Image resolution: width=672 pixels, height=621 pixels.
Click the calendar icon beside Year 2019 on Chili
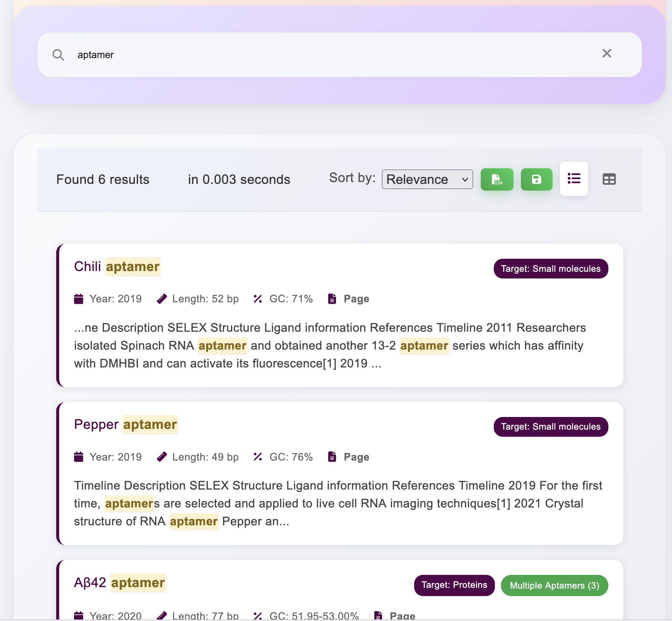[x=79, y=299]
